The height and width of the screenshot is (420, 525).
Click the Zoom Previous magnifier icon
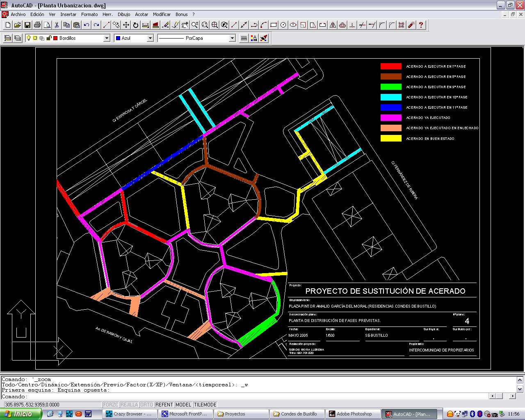224,25
